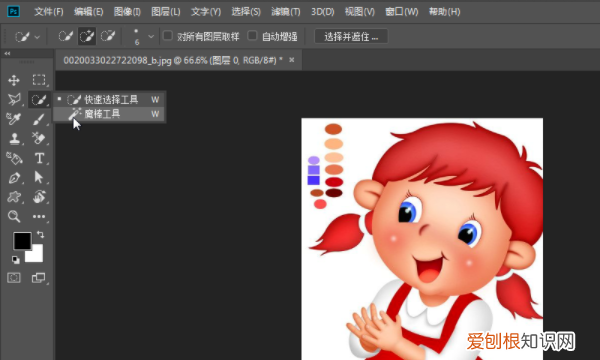
Task: Change screen mode icon
Action: pyautogui.click(x=38, y=277)
